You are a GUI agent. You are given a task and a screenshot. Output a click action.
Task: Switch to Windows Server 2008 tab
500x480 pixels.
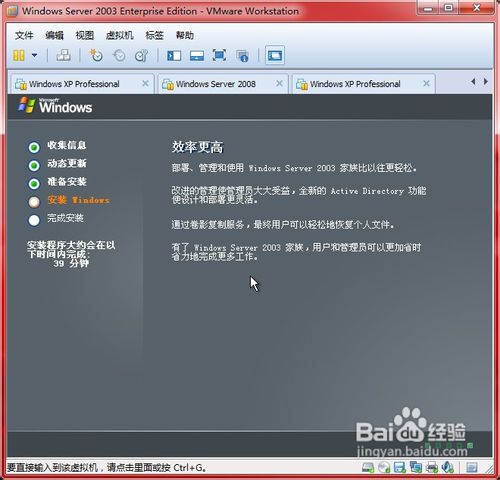tap(223, 84)
